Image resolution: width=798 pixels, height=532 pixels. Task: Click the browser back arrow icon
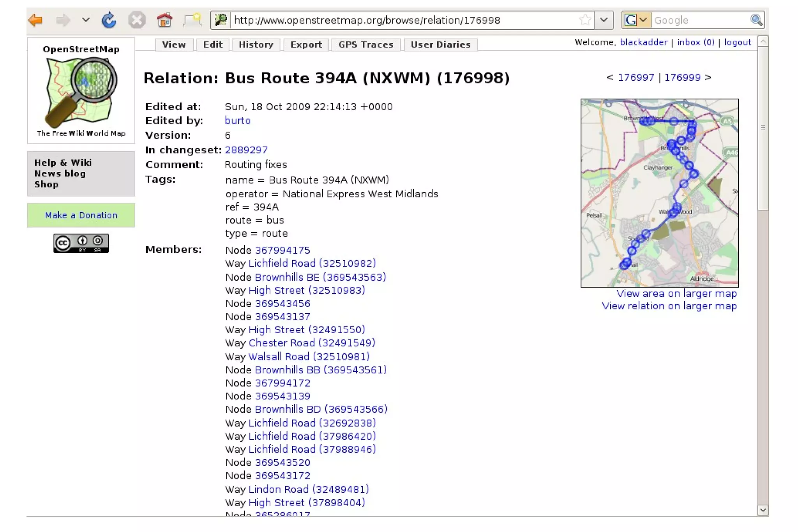click(x=36, y=20)
